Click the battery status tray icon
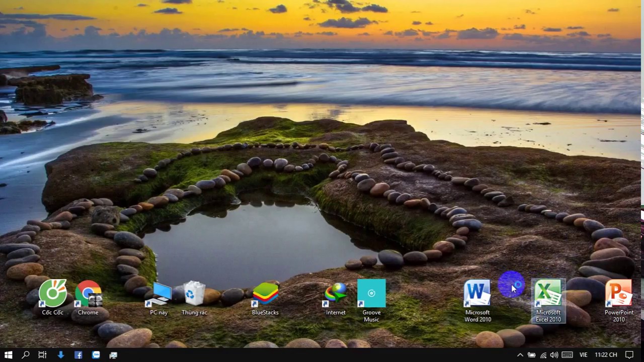Image resolution: width=644 pixels, height=362 pixels. pyautogui.click(x=532, y=355)
